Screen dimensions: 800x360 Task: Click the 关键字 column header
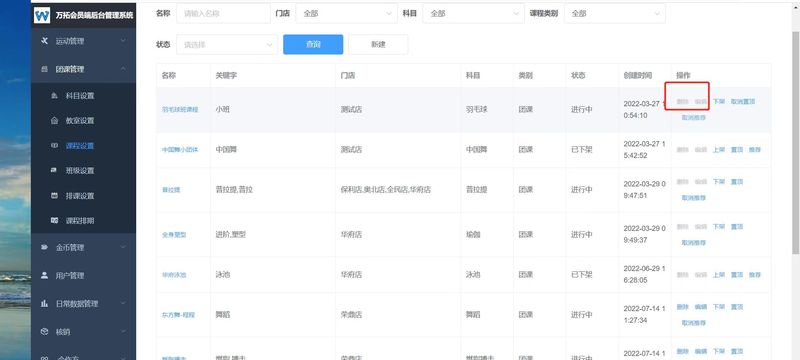227,75
